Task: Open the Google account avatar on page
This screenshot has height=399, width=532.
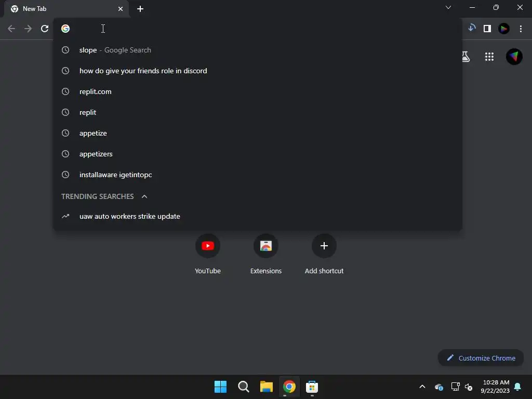Action: coord(514,57)
